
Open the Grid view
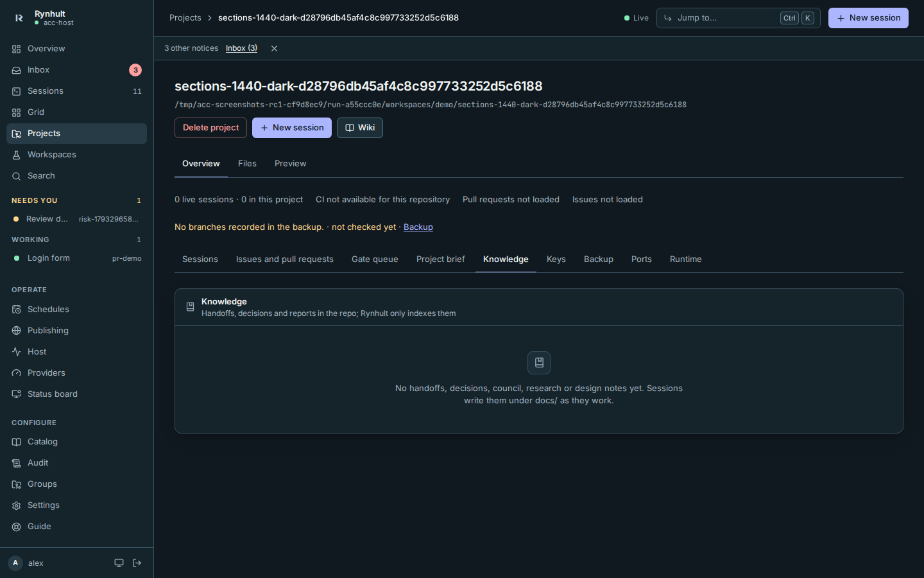76,112
